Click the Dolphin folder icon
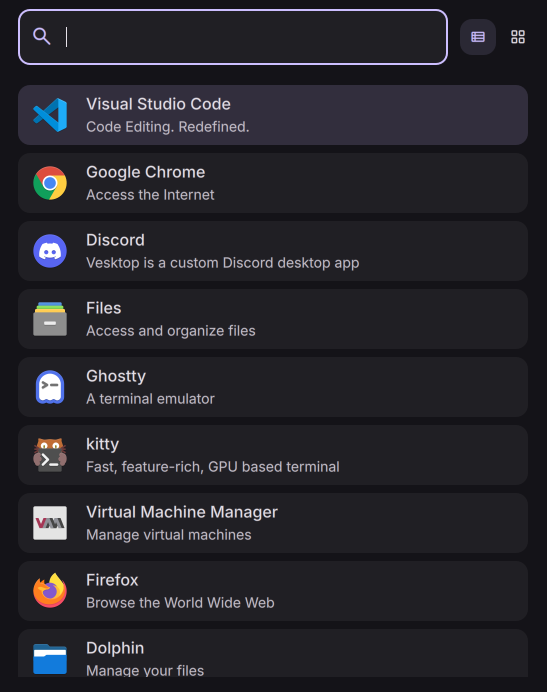 click(x=50, y=659)
